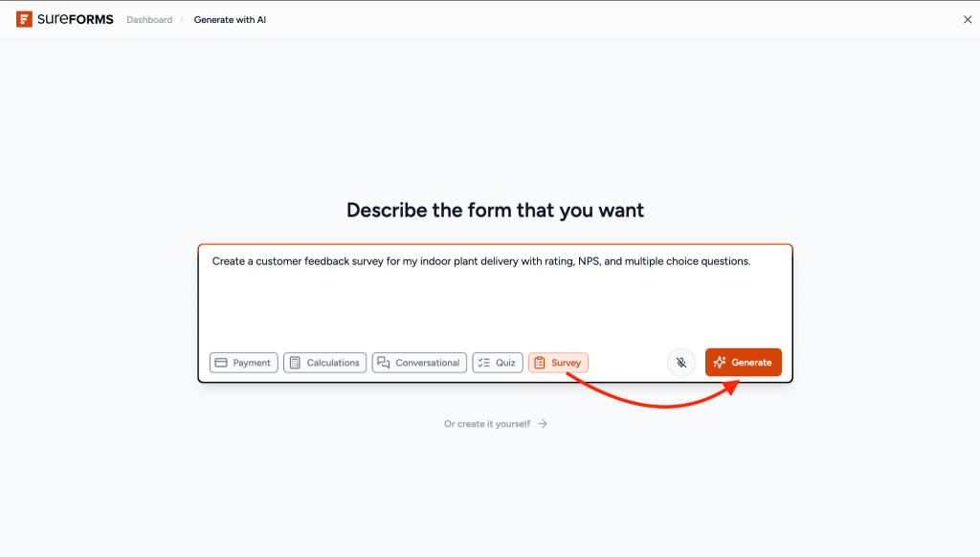The width and height of the screenshot is (980, 557).
Task: Click the sparkle icon on Generate button
Action: tap(720, 363)
